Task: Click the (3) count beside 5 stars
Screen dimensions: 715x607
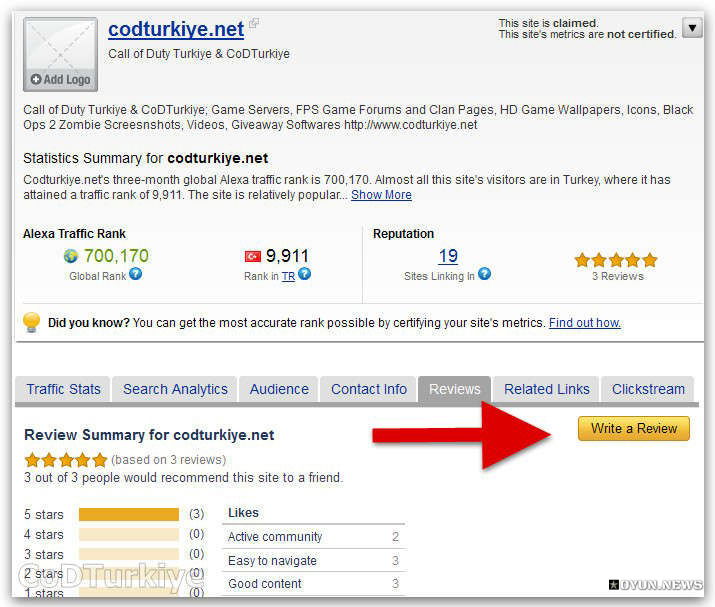Action: tap(197, 514)
